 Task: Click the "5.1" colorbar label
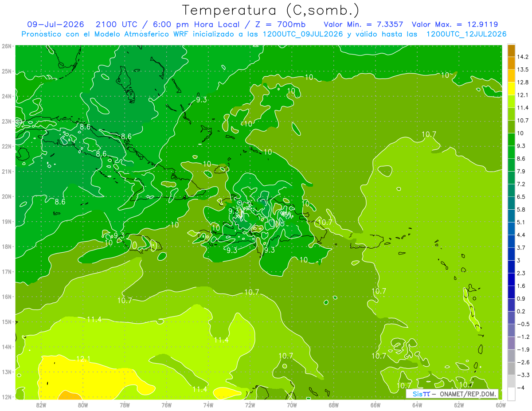pyautogui.click(x=521, y=222)
